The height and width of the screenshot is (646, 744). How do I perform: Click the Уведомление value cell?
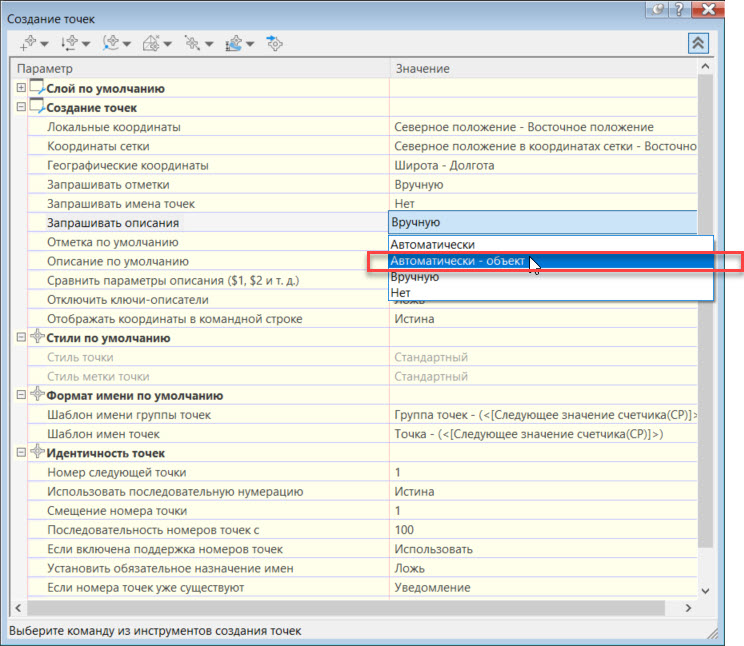point(432,588)
